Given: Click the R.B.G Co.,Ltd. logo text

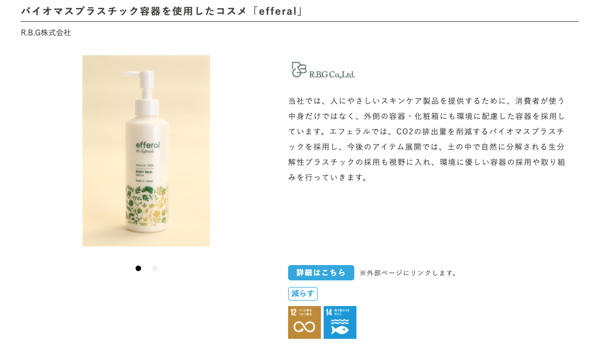Looking at the screenshot, I should pyautogui.click(x=332, y=75).
